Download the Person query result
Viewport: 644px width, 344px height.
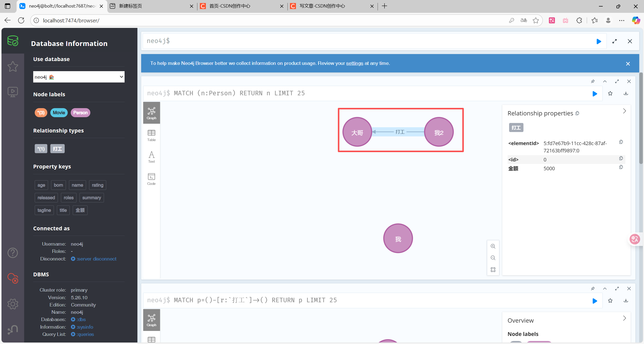(626, 94)
